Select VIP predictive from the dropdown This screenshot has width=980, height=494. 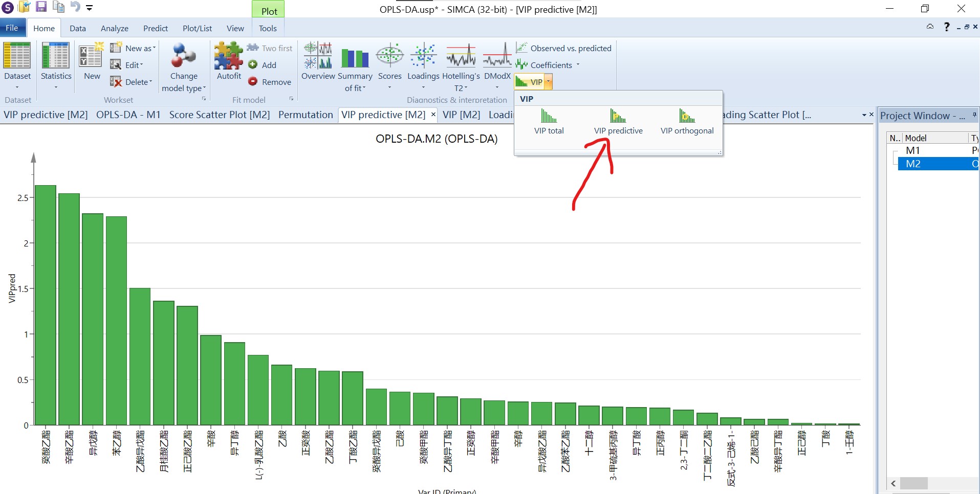[618, 122]
